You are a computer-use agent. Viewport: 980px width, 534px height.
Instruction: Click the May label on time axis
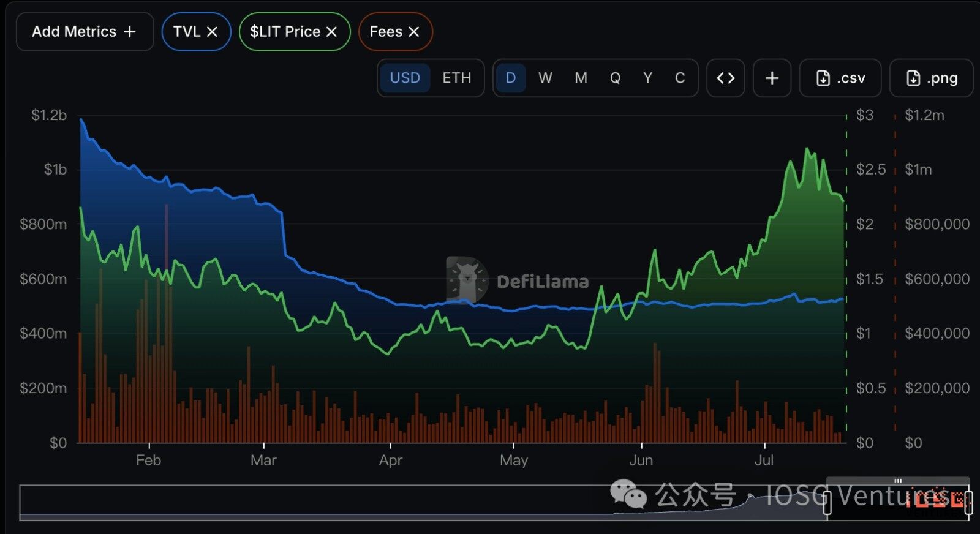(514, 461)
